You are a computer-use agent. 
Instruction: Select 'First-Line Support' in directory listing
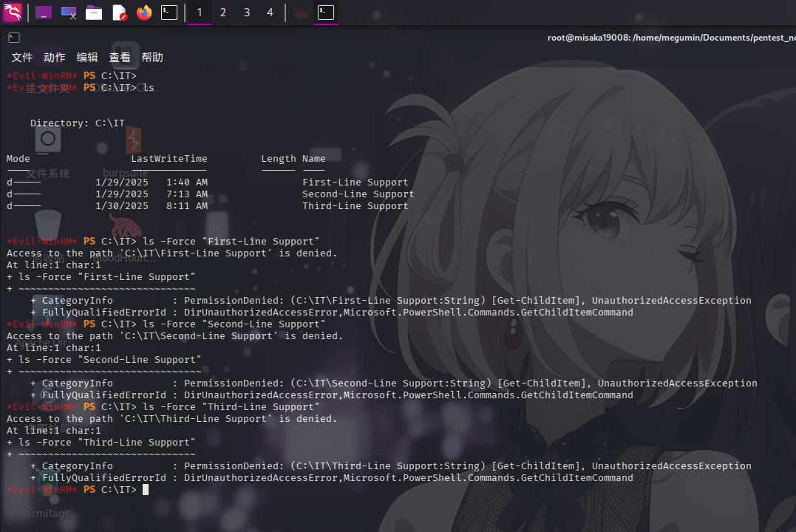click(x=356, y=182)
